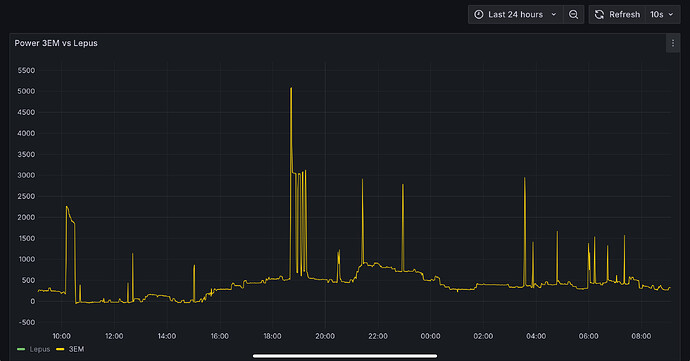Viewport: 690px width, 361px height.
Task: Click the green Lepus color swatch
Action: click(21, 349)
